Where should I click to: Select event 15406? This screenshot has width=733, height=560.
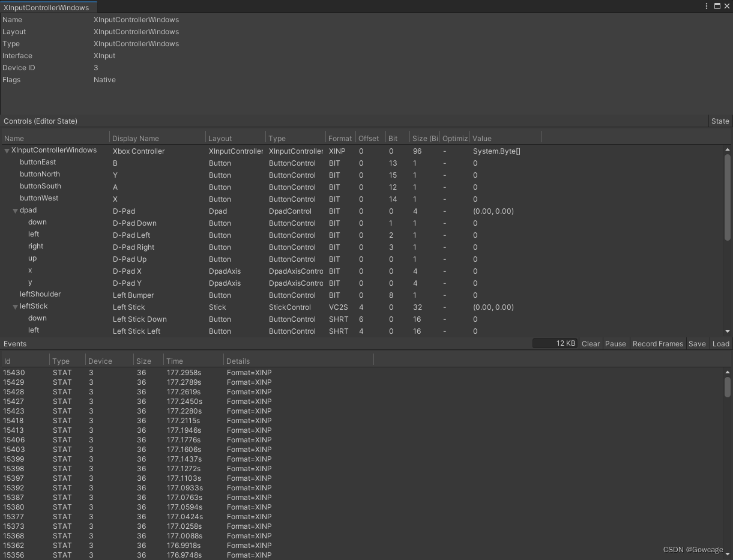point(363,440)
